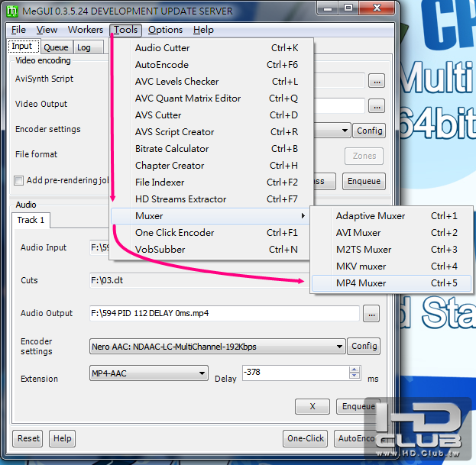Open the Nero AAC encoder dropdown
Image resolution: width=476 pixels, height=465 pixels.
tap(217, 347)
